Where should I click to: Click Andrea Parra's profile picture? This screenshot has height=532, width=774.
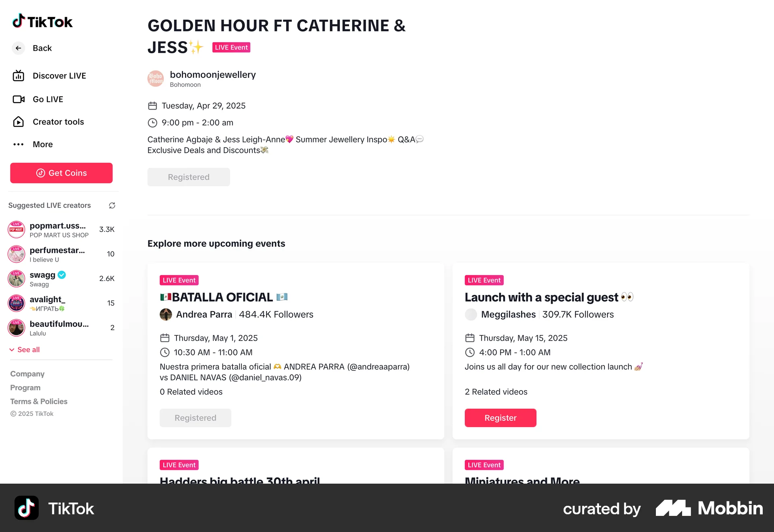click(166, 314)
